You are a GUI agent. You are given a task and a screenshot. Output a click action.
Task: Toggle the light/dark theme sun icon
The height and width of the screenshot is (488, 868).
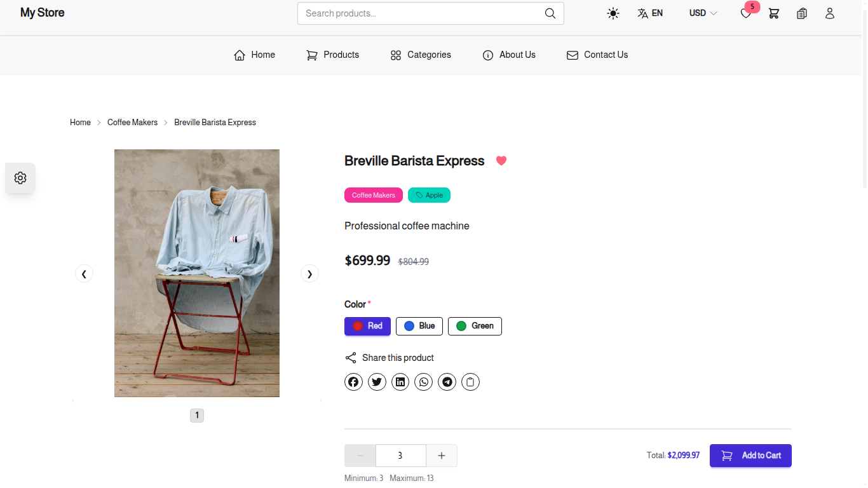tap(613, 13)
